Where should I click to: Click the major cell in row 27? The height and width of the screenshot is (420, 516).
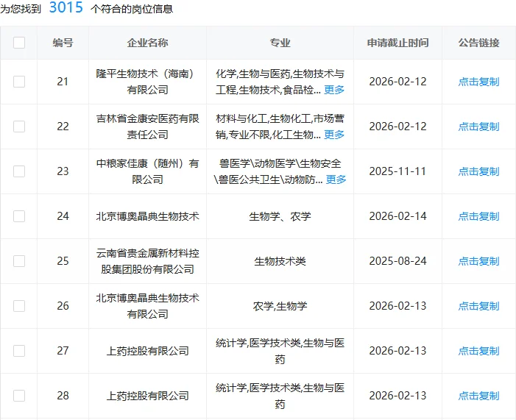point(280,351)
